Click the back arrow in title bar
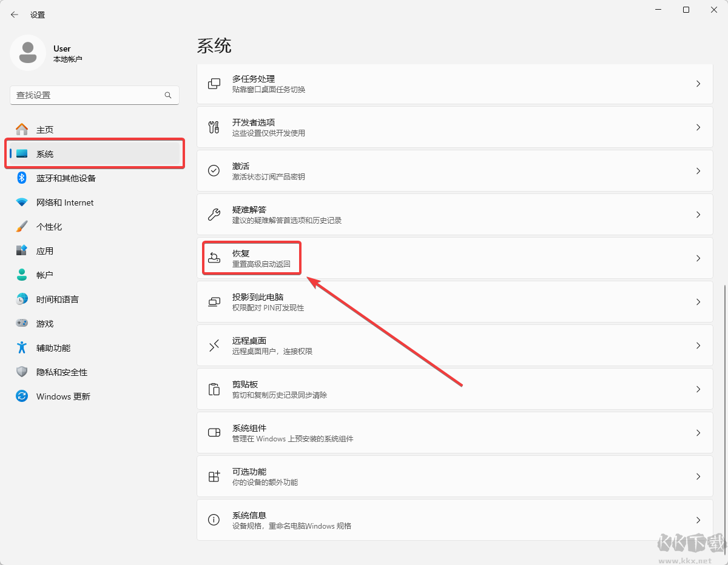 coord(15,15)
